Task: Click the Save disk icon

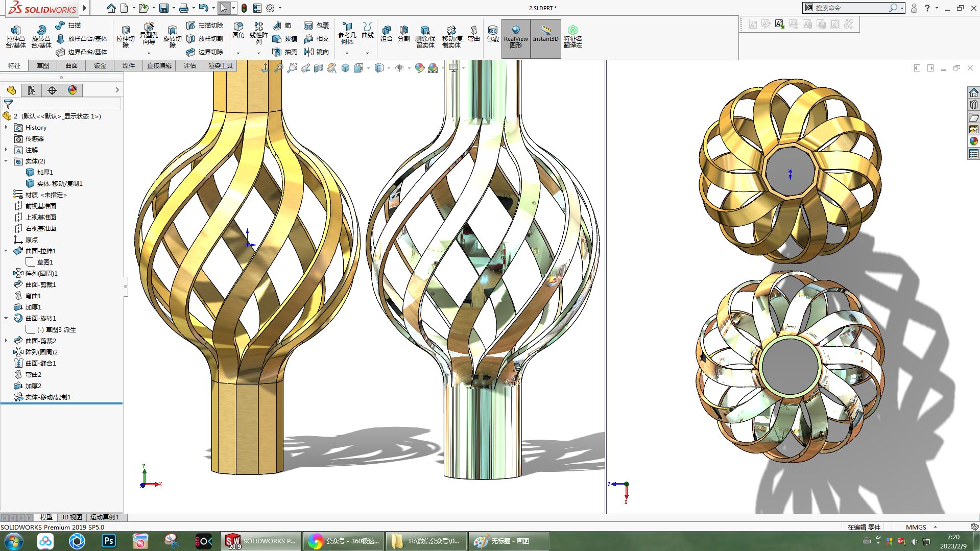Action: [164, 8]
